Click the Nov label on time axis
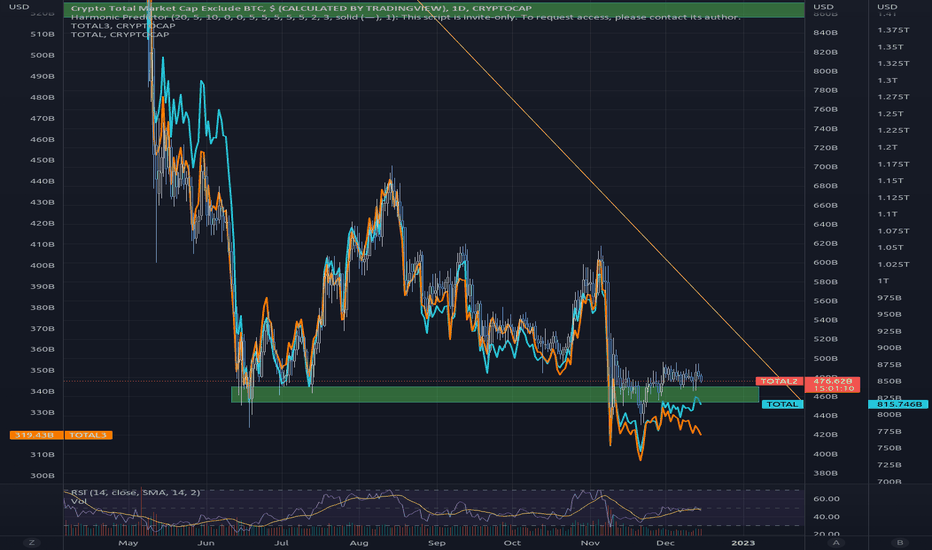The image size is (932, 550). pyautogui.click(x=590, y=543)
